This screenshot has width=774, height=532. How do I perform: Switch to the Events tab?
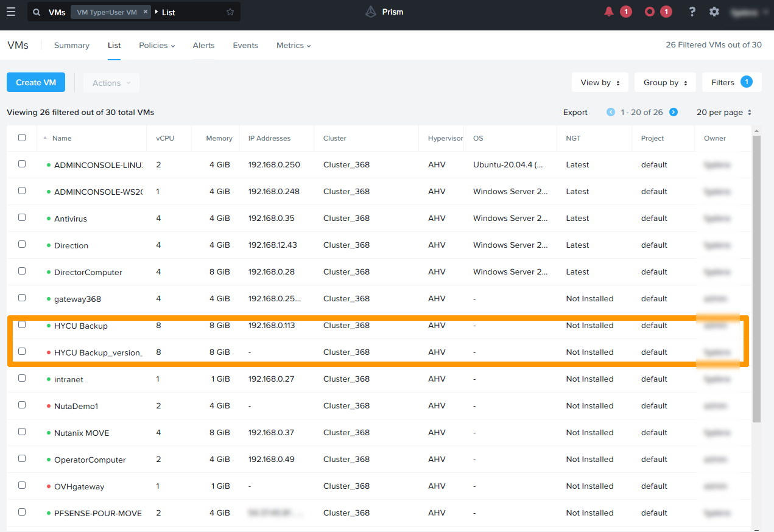245,46
